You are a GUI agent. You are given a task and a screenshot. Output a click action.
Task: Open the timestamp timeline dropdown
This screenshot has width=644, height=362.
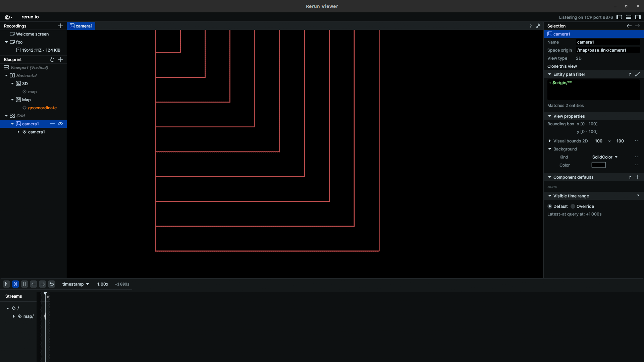pos(75,284)
